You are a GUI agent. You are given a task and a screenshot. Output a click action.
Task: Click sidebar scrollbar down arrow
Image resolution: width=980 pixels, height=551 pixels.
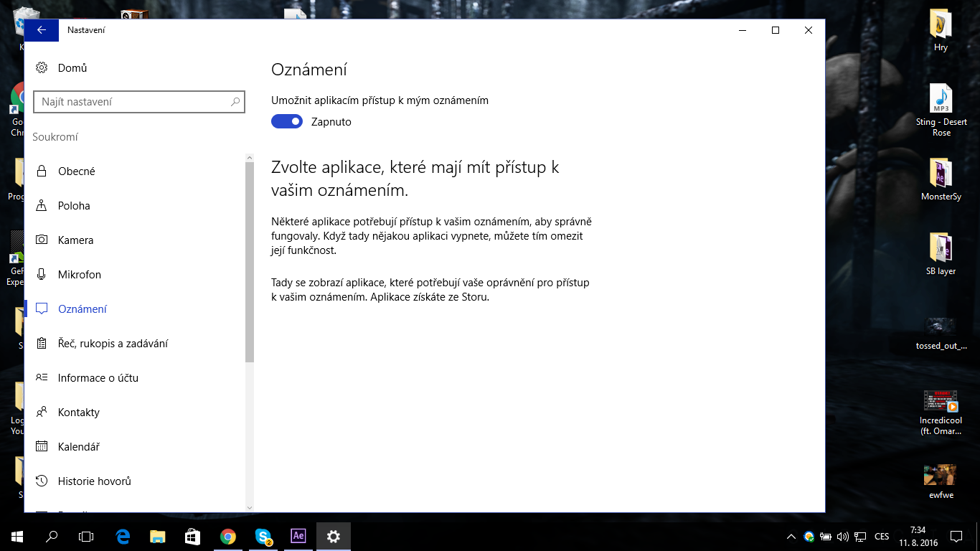(x=250, y=507)
